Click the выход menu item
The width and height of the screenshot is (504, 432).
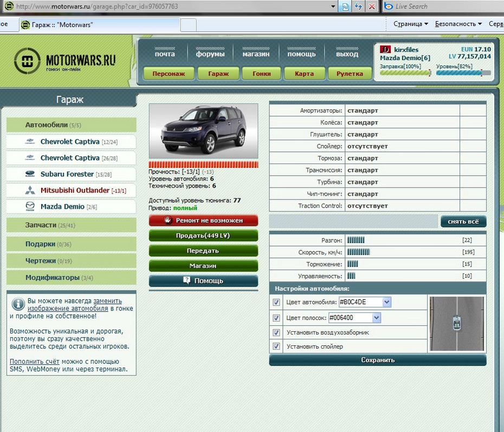(x=347, y=53)
